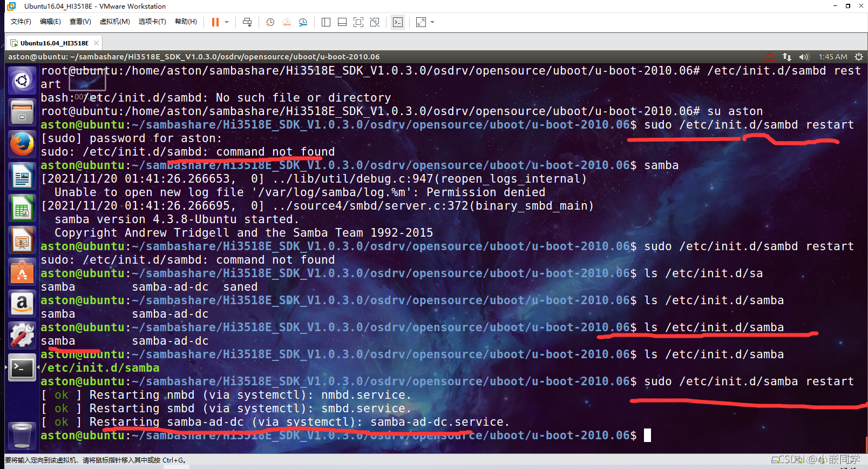Click the red warning indicator in the top panel

pos(770,57)
